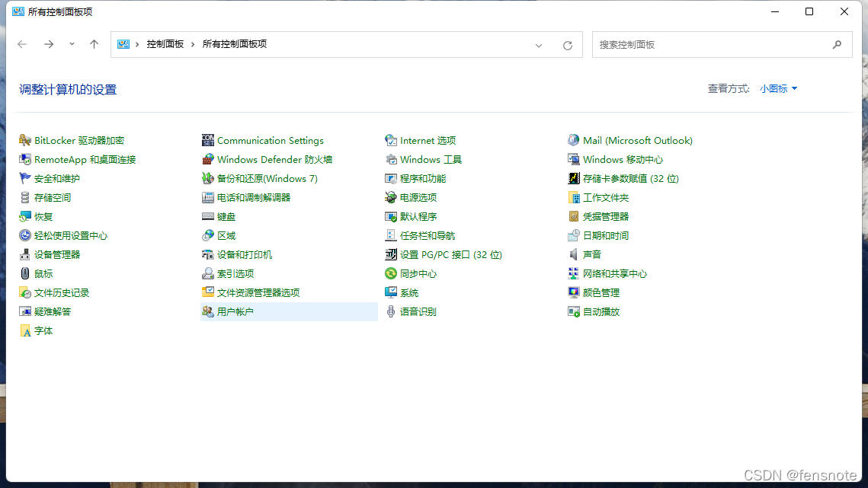Click the 电源选项 icon
This screenshot has width=868, height=488.
tap(391, 197)
